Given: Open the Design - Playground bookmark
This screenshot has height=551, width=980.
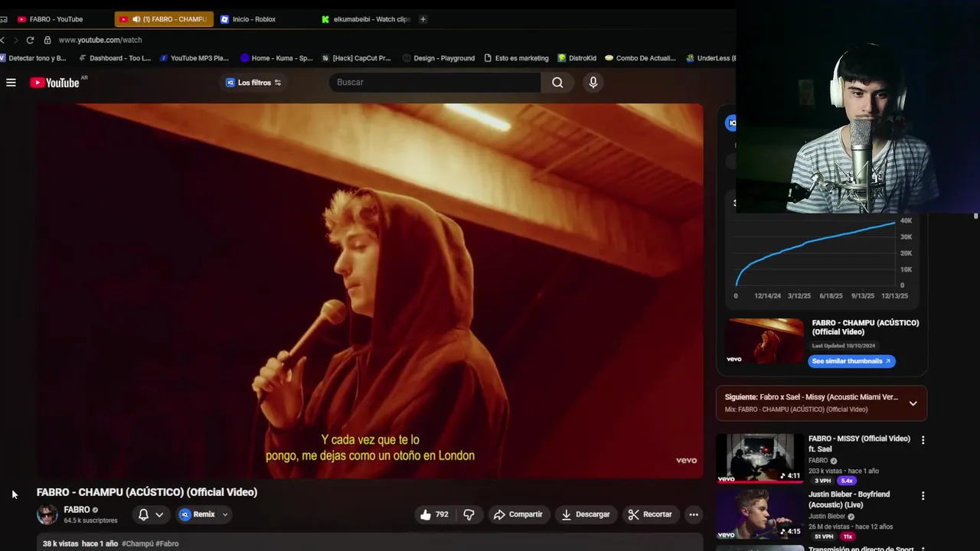Looking at the screenshot, I should pyautogui.click(x=439, y=58).
